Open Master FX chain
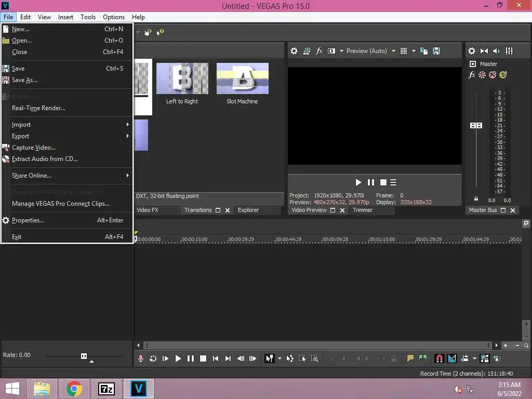 click(472, 75)
